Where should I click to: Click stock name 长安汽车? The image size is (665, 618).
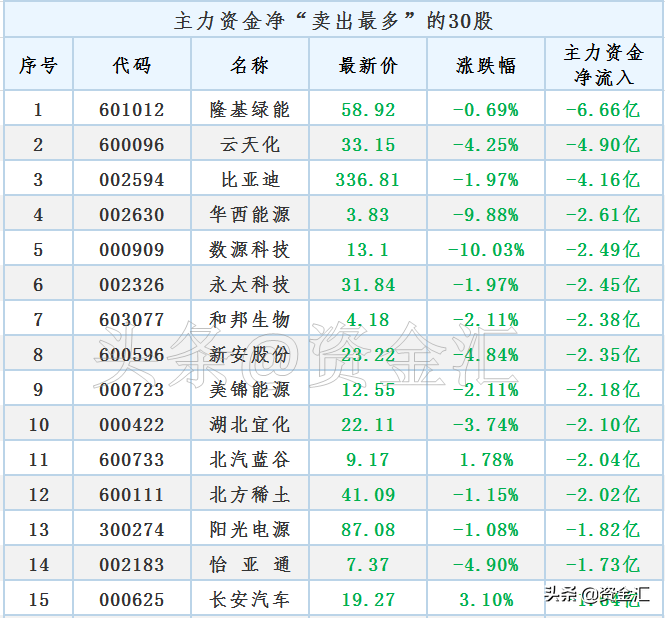click(x=250, y=599)
